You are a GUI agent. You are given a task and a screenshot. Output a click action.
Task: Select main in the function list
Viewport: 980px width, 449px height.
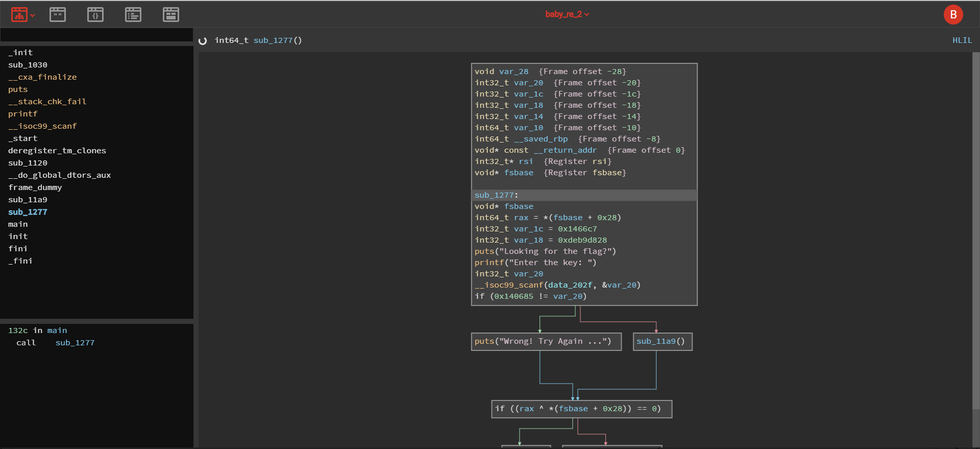(18, 224)
